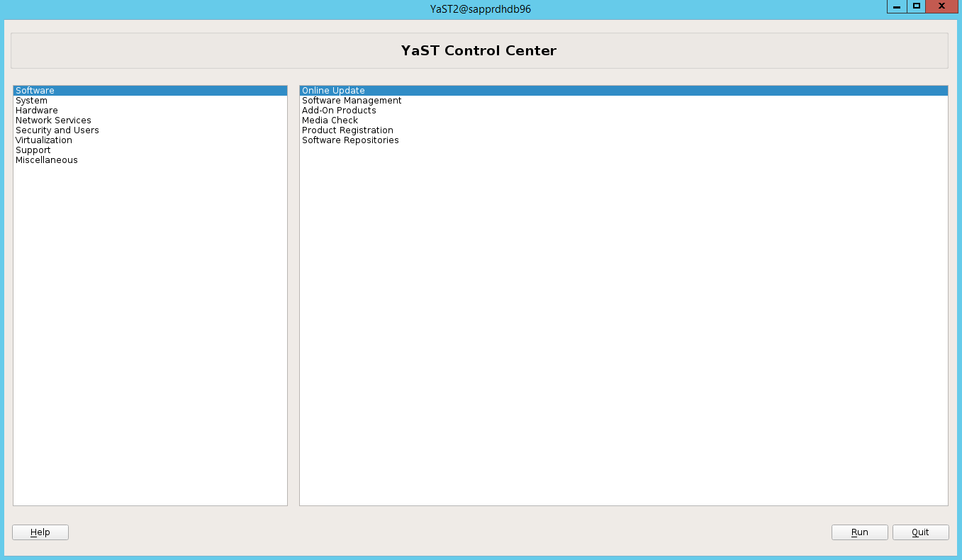The image size is (962, 560).
Task: Choose the Miscellaneous category
Action: click(x=150, y=160)
